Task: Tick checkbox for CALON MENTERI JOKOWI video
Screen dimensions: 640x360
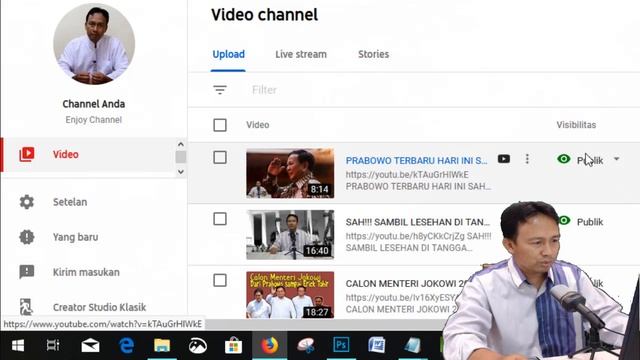Action: pos(220,280)
